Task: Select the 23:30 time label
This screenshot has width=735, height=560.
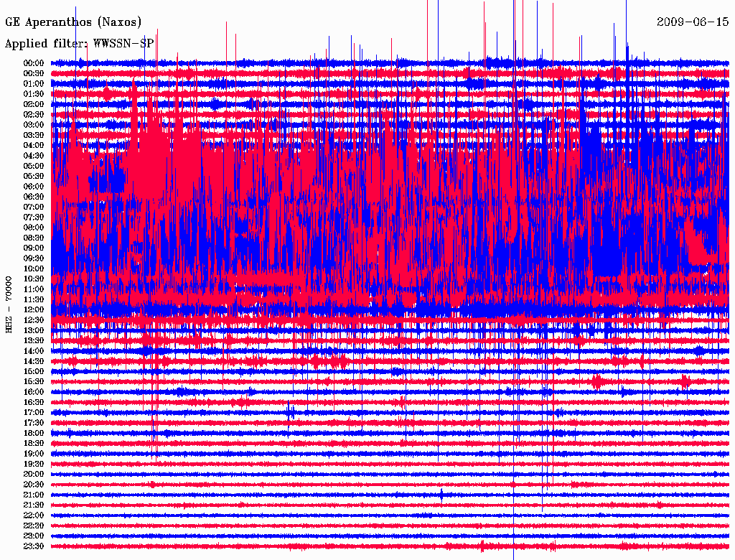Action: (34, 546)
